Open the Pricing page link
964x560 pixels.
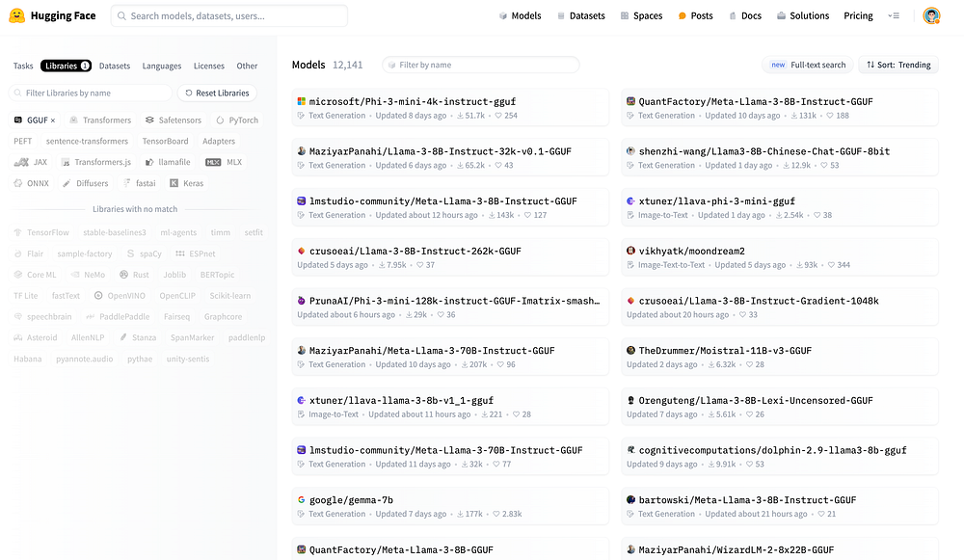tap(858, 16)
